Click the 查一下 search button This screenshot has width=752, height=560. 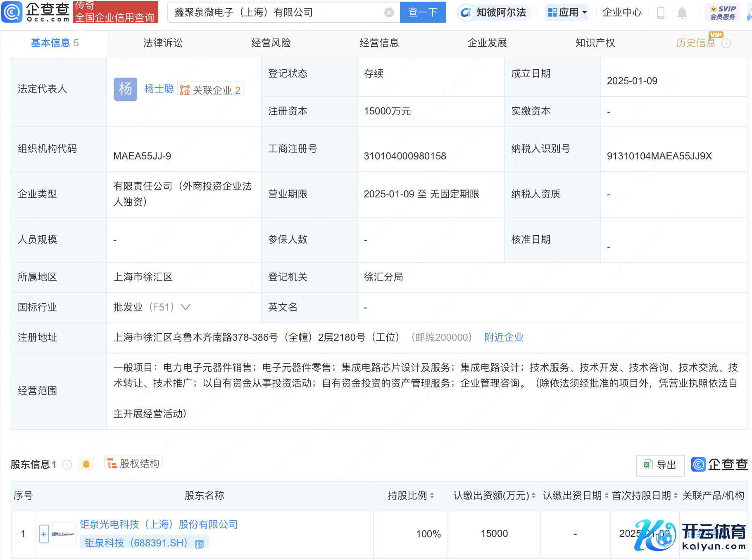click(423, 12)
